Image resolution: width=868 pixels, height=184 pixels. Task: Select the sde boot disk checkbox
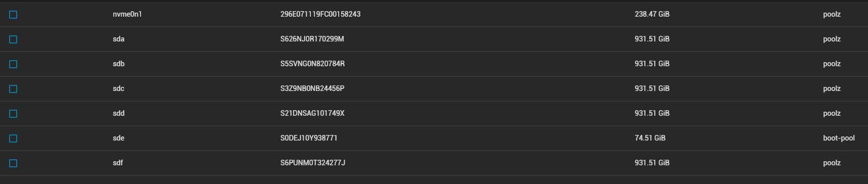pos(13,139)
